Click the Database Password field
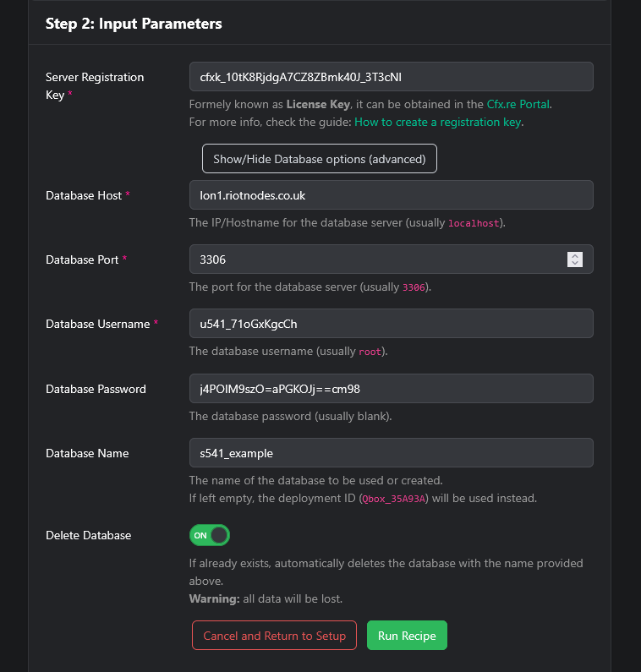Viewport: 641px width, 672px height. [x=391, y=389]
